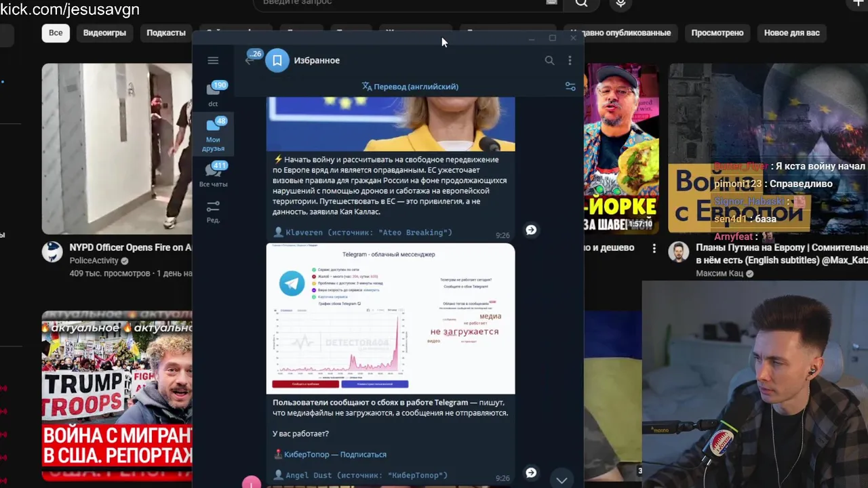Open the shawarma video thumbnail 1:57:10
Viewport: 868px width, 488px height.
click(621, 149)
